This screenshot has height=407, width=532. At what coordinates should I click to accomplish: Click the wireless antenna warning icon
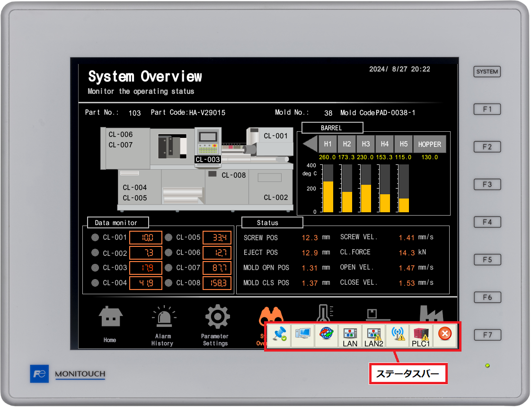[398, 335]
